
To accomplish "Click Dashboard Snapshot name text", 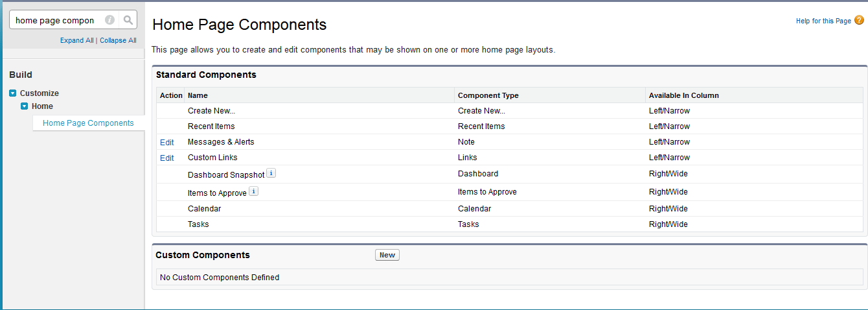I will [226, 175].
